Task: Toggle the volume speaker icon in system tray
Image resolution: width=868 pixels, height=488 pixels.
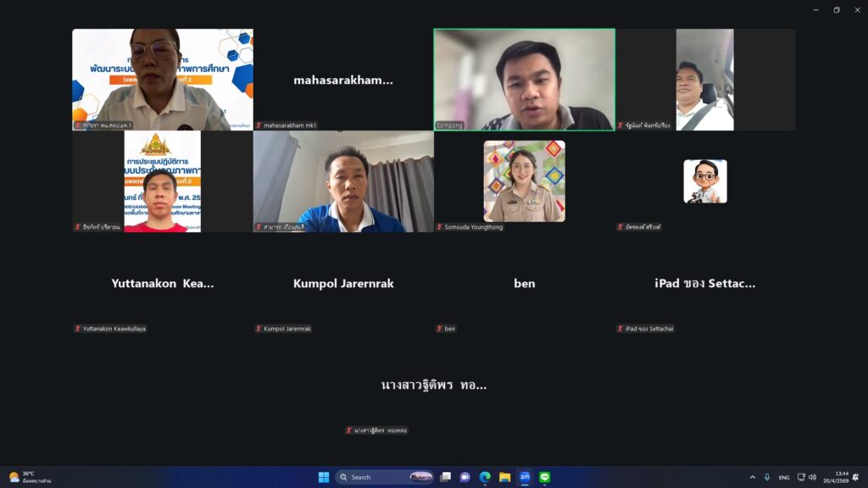Action: 812,477
